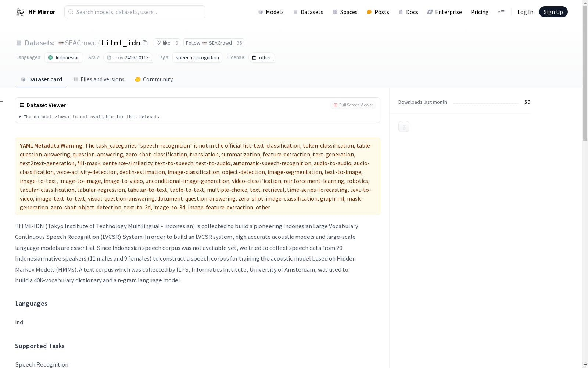Copy dataset name with the copy icon
Screen dimensions: 588x368
pos(145,43)
